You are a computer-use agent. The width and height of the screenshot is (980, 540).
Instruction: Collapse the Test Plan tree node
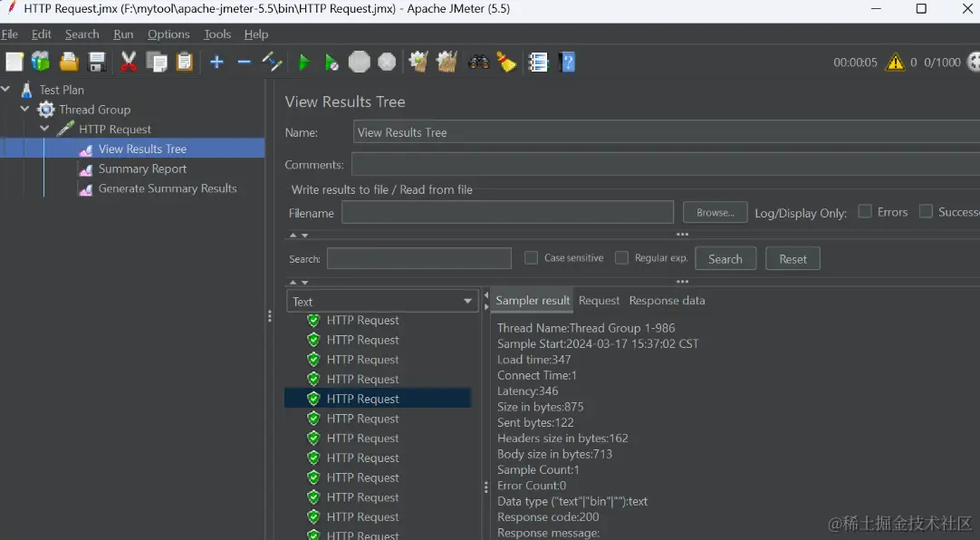coord(5,90)
